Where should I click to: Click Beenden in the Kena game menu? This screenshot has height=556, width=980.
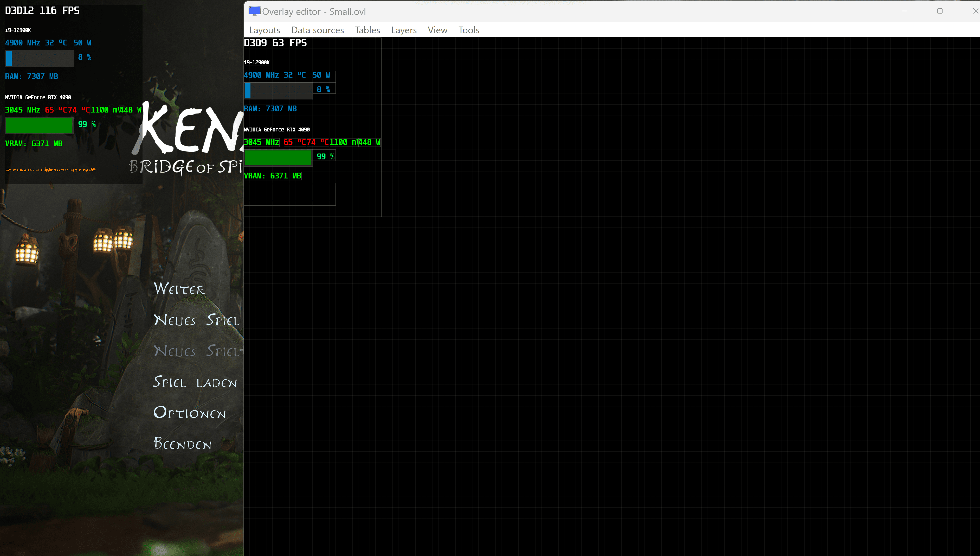(182, 444)
